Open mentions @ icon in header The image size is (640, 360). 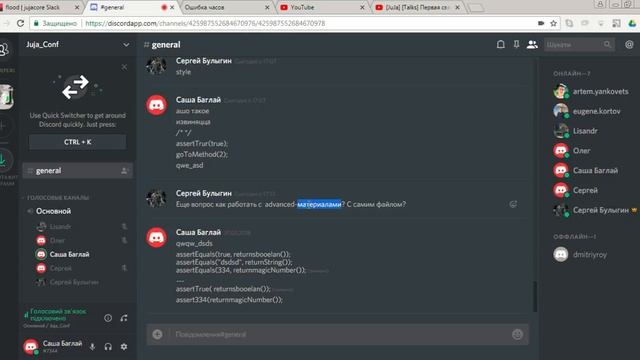point(629,44)
